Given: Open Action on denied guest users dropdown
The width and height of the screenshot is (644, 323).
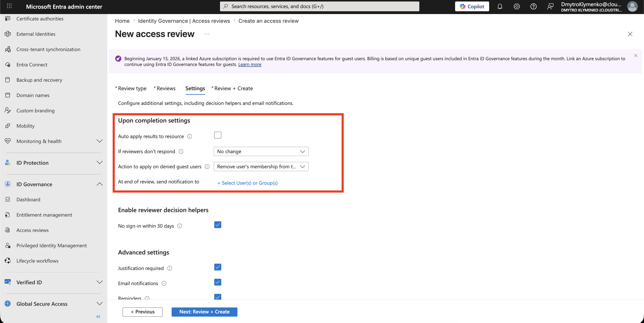Looking at the screenshot, I should 261,167.
